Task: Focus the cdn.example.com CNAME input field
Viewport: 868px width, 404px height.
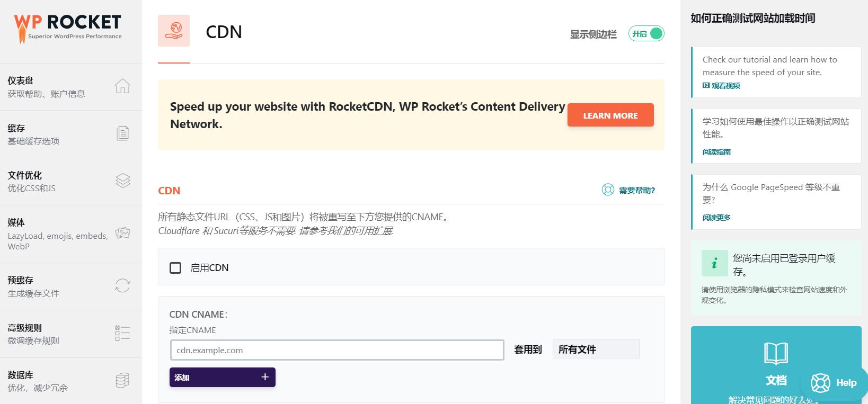Action: 337,350
